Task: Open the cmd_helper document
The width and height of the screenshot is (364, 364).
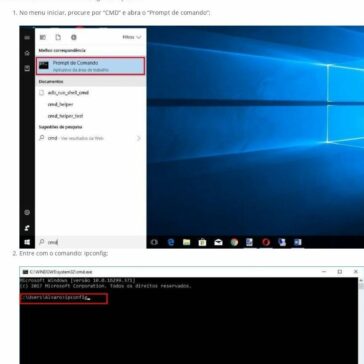Action: point(60,104)
